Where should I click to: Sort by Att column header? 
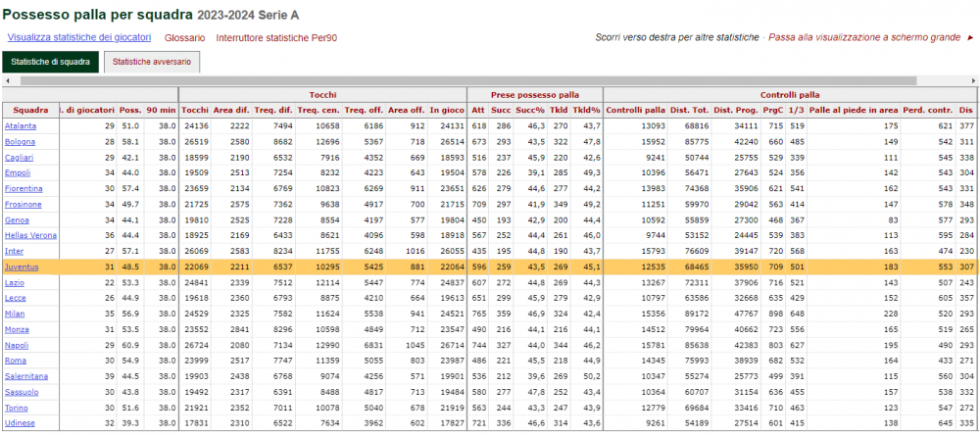coord(478,110)
